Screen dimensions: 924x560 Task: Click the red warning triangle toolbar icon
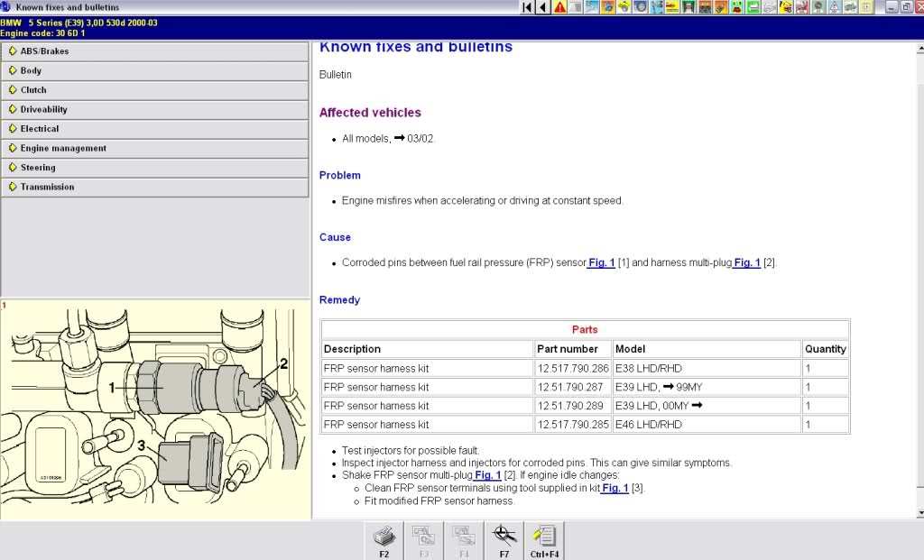click(x=560, y=7)
